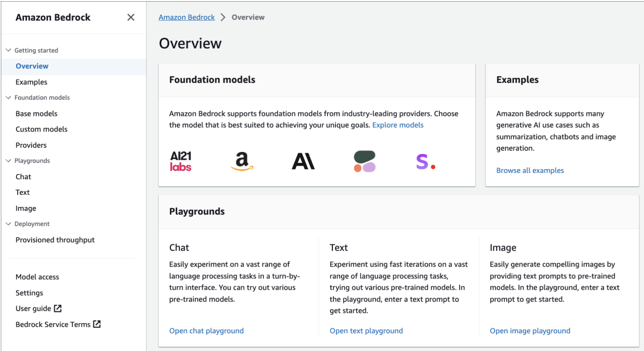Click the external link icon beside User guide
The height and width of the screenshot is (351, 644).
point(58,309)
